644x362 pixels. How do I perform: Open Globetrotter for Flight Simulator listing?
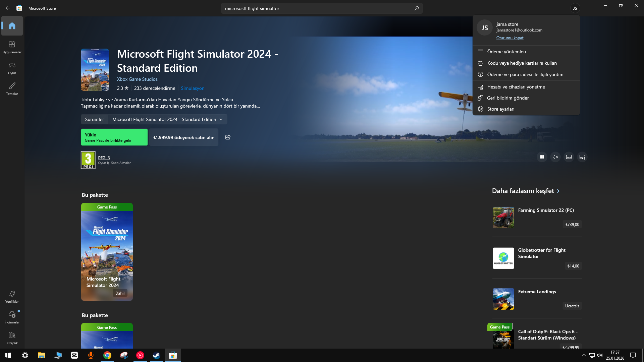[537, 258]
